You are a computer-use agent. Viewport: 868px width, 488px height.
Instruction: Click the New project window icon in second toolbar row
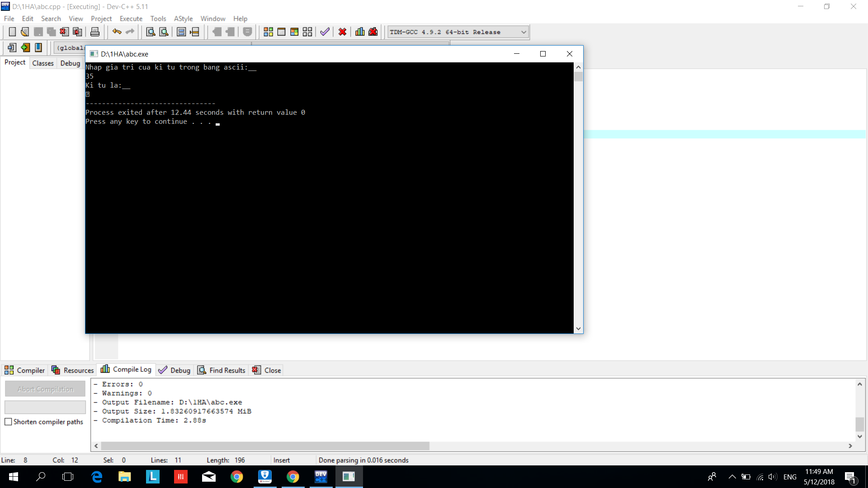click(x=12, y=47)
